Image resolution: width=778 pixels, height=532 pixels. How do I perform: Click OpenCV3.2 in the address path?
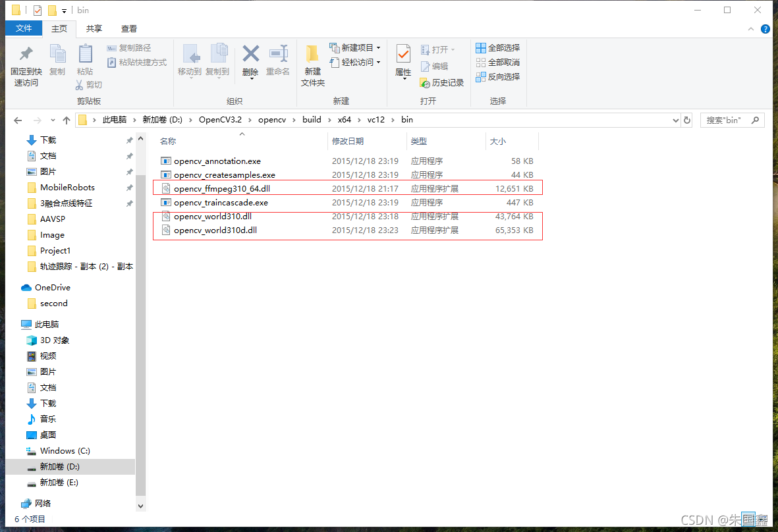220,119
